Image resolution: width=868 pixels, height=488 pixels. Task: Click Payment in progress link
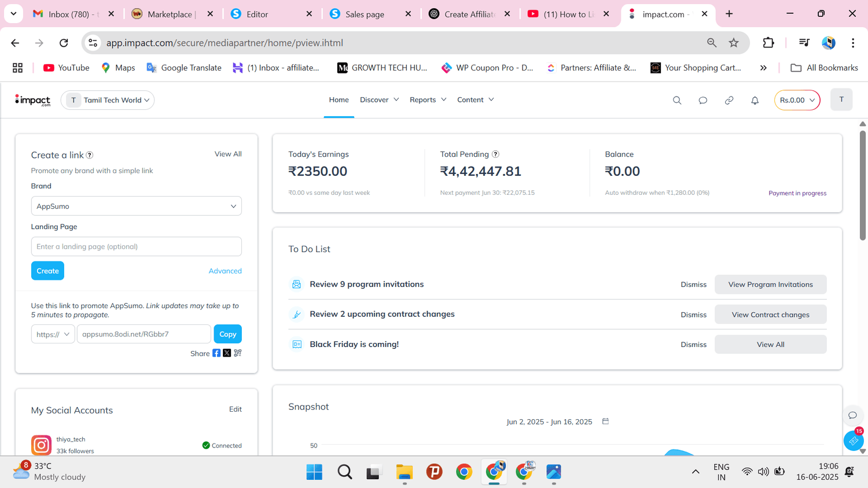[x=797, y=193]
